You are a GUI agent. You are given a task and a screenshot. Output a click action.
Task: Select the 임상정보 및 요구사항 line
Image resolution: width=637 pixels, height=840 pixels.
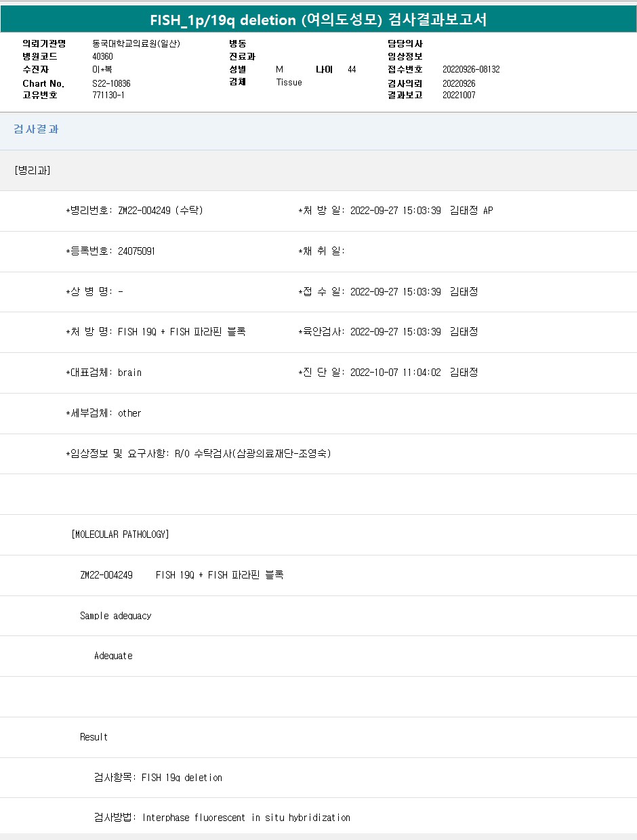[199, 454]
